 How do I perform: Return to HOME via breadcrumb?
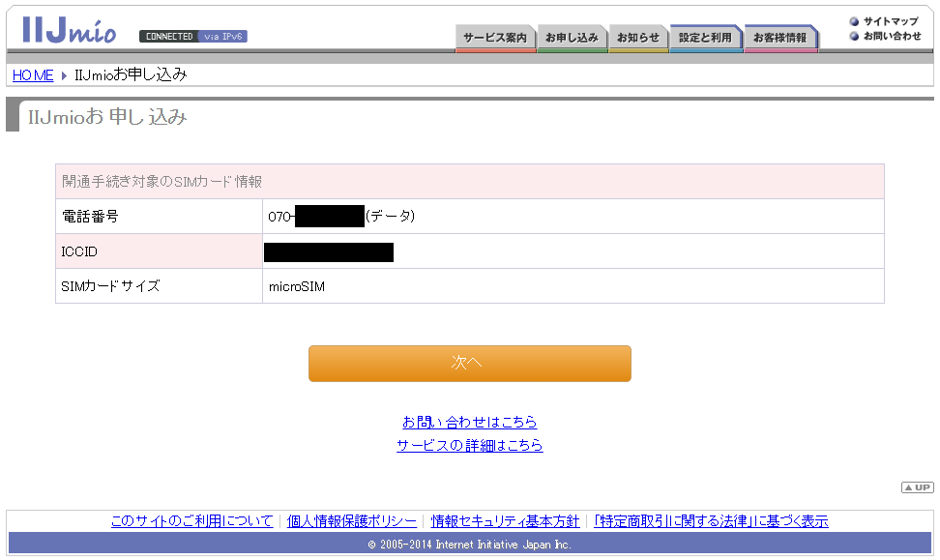(33, 75)
